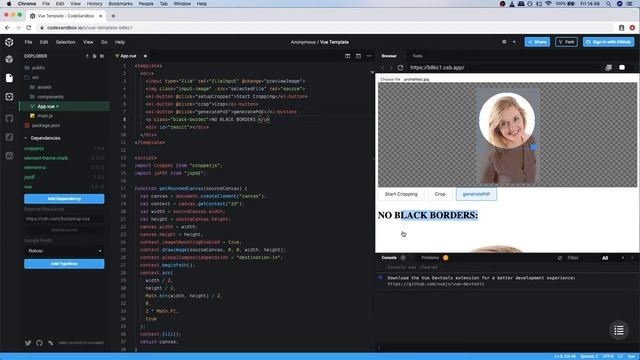Open the Go menu in CodeSandbox

click(x=104, y=42)
